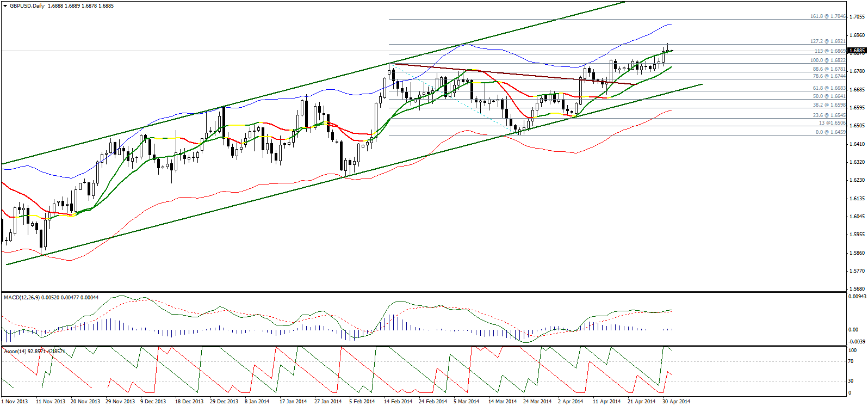Click date label '29 Nov 2013'
Viewport: 868px width, 406px height.
120,402
